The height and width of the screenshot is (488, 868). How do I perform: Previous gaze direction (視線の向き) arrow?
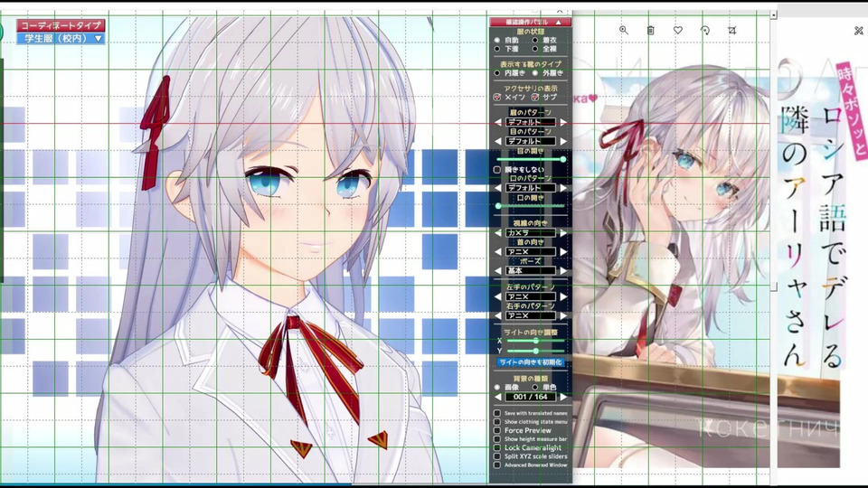pos(497,233)
